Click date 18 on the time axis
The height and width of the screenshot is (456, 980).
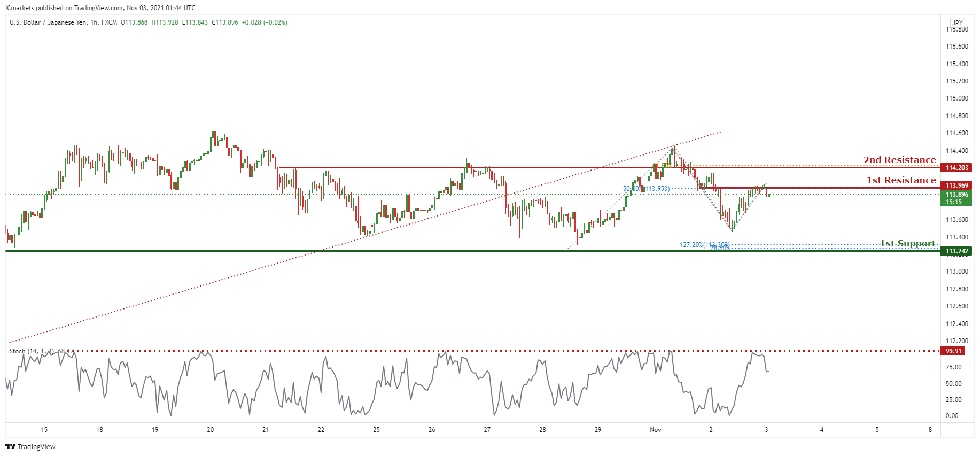click(x=100, y=430)
